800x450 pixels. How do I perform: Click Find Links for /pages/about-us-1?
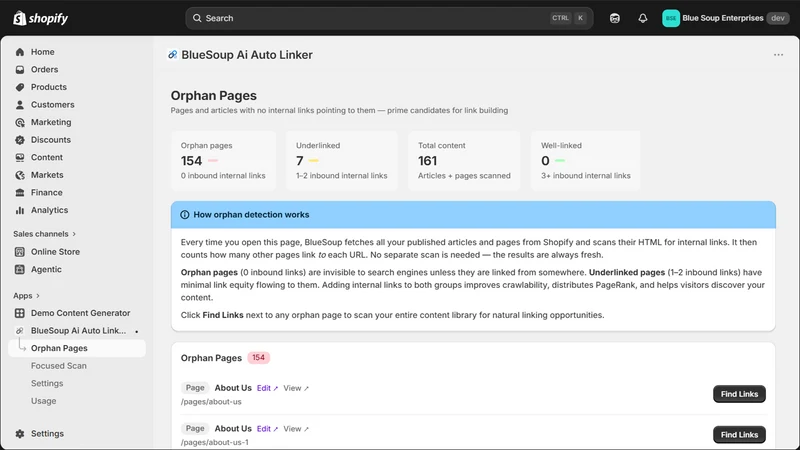coord(739,435)
